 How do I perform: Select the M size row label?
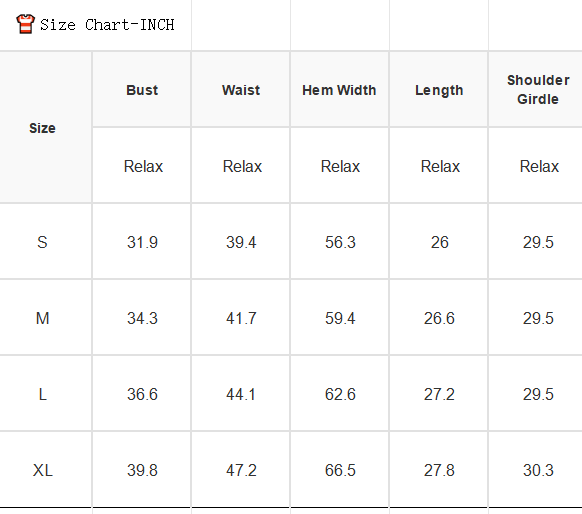(x=42, y=318)
